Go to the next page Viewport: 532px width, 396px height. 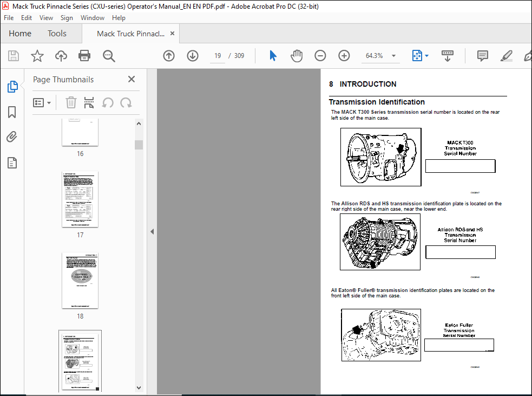coord(193,56)
